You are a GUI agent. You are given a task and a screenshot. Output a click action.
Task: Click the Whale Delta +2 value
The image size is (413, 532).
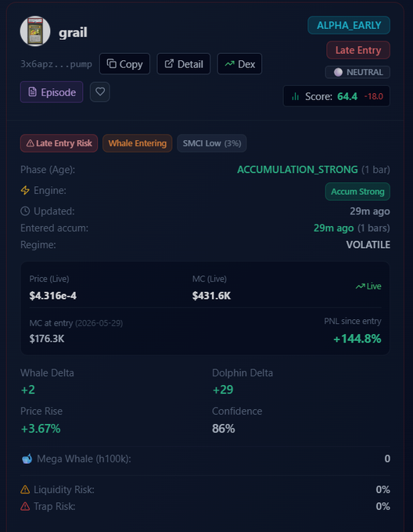[x=28, y=390]
